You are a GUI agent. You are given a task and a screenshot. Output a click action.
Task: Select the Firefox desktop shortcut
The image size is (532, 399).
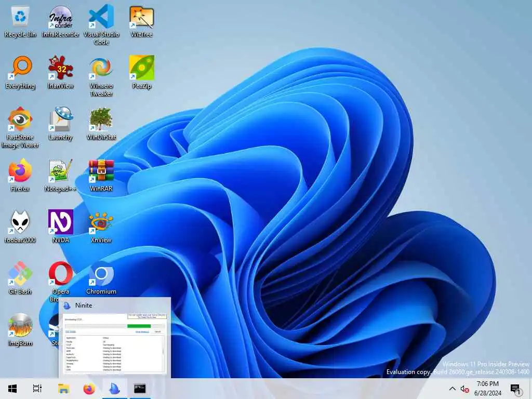20,176
